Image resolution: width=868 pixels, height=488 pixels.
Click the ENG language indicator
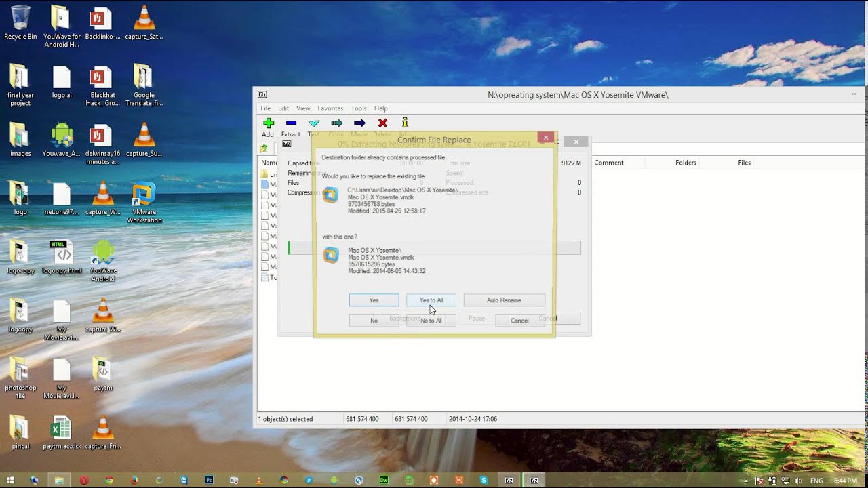coord(816,481)
